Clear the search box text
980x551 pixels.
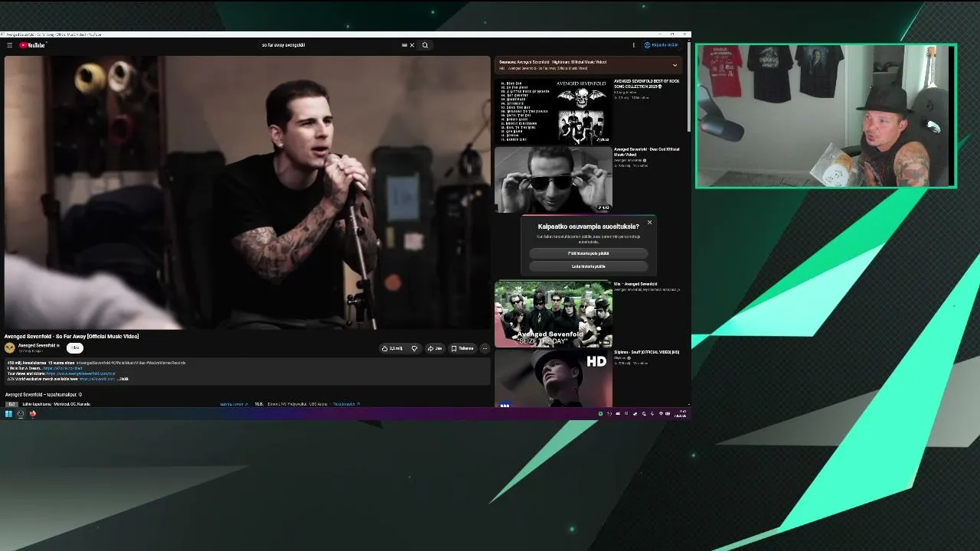412,45
